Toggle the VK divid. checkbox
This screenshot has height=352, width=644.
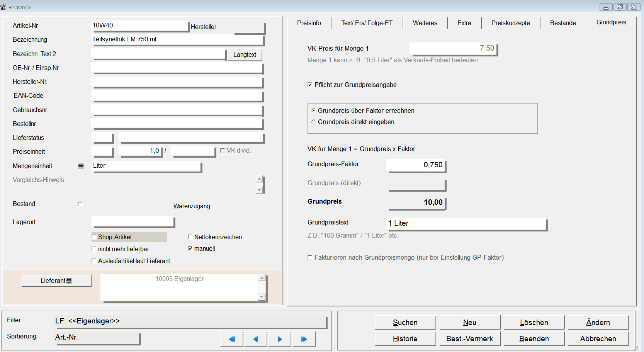[x=223, y=151]
